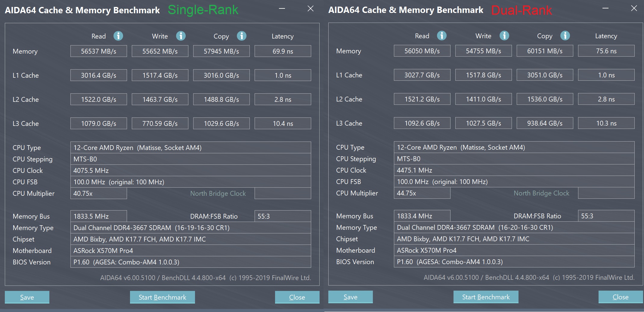Screen dimensions: 644x312
Task: Select L3 Cache copy 938.64 GB/s value
Action: click(x=545, y=123)
